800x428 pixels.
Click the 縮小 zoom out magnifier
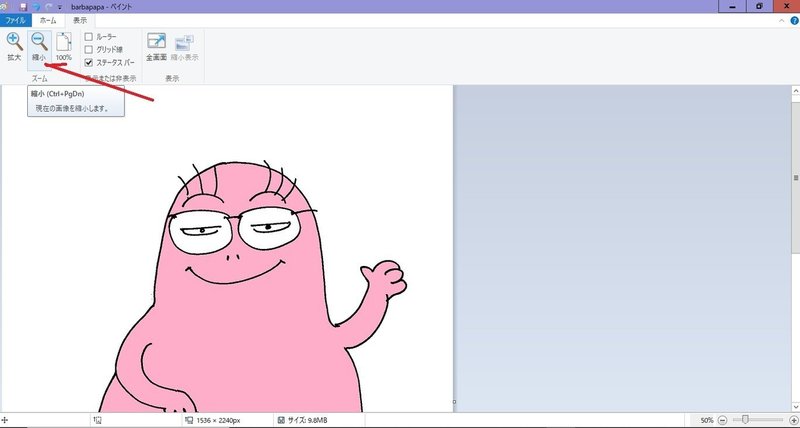39,42
